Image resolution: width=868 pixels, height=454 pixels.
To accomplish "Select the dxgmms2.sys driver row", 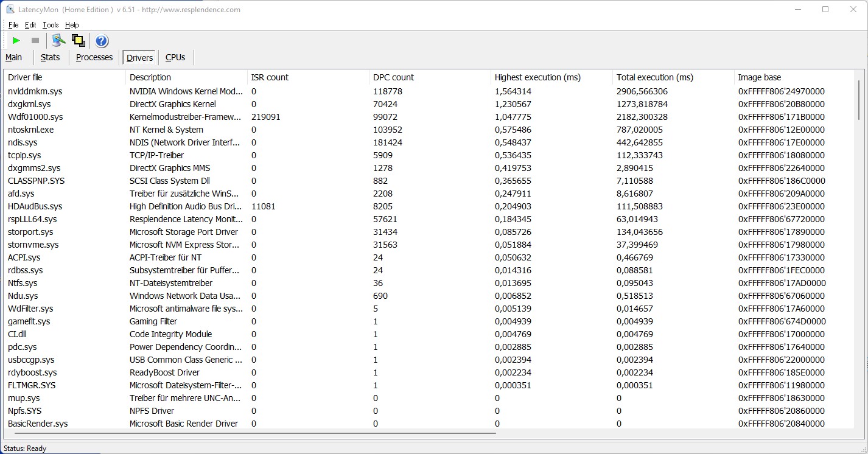I will [429, 168].
